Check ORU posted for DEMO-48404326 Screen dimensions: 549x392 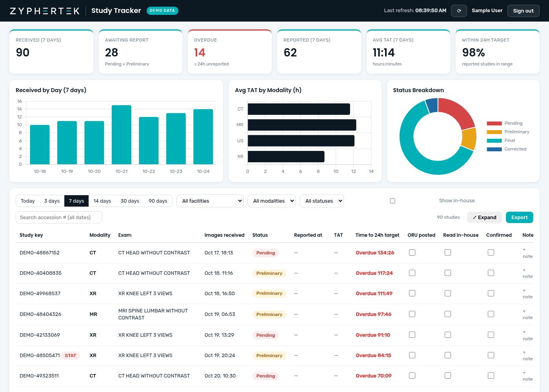coord(412,314)
